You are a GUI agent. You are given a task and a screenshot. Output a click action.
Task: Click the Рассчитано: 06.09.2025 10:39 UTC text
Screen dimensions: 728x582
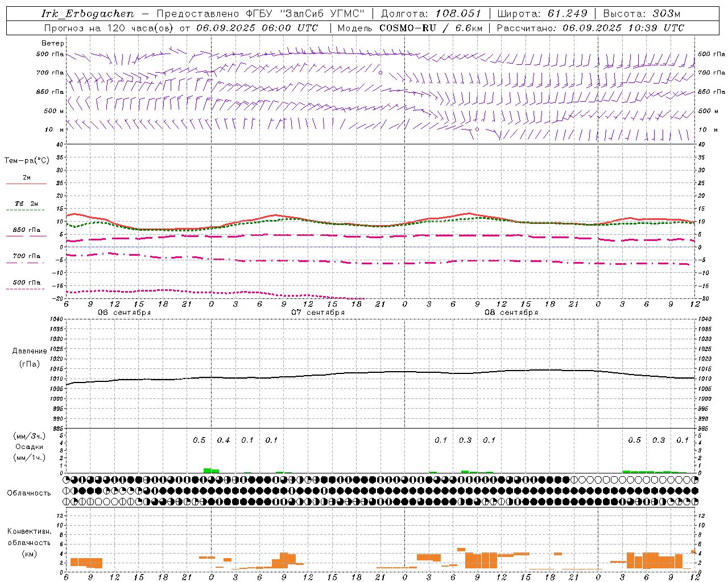(x=590, y=28)
